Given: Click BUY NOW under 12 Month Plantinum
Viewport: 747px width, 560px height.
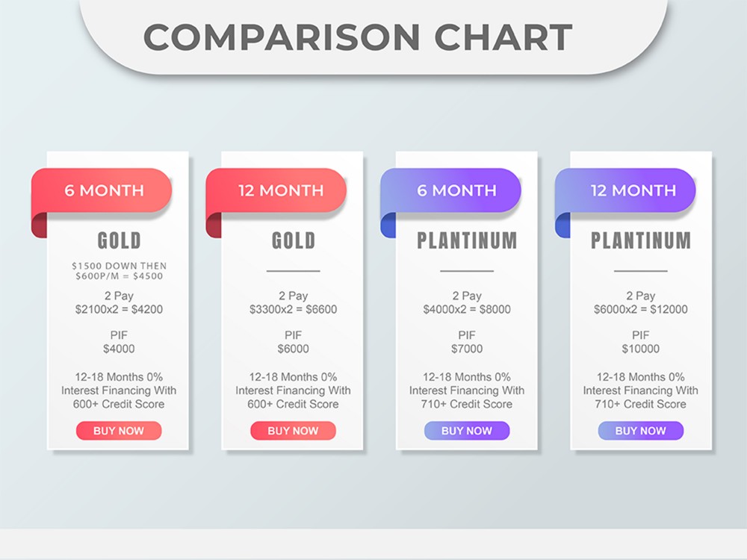Looking at the screenshot, I should pyautogui.click(x=641, y=431).
